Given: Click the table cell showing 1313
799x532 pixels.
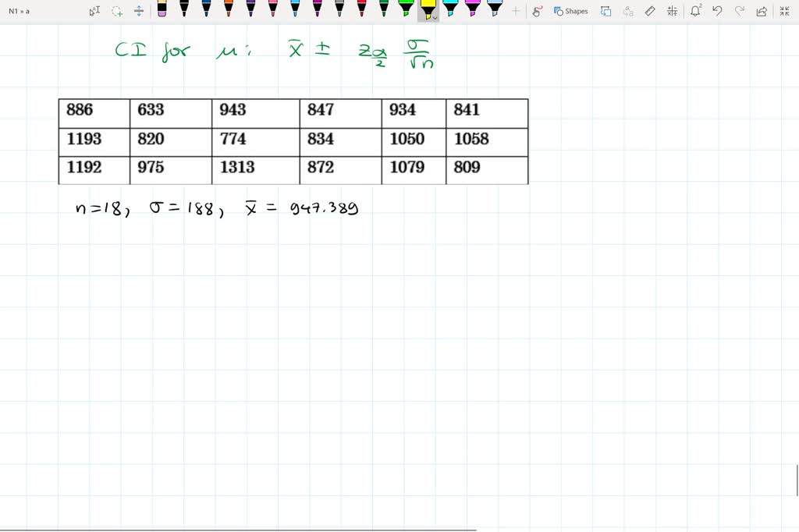Looking at the screenshot, I should pos(256,170).
